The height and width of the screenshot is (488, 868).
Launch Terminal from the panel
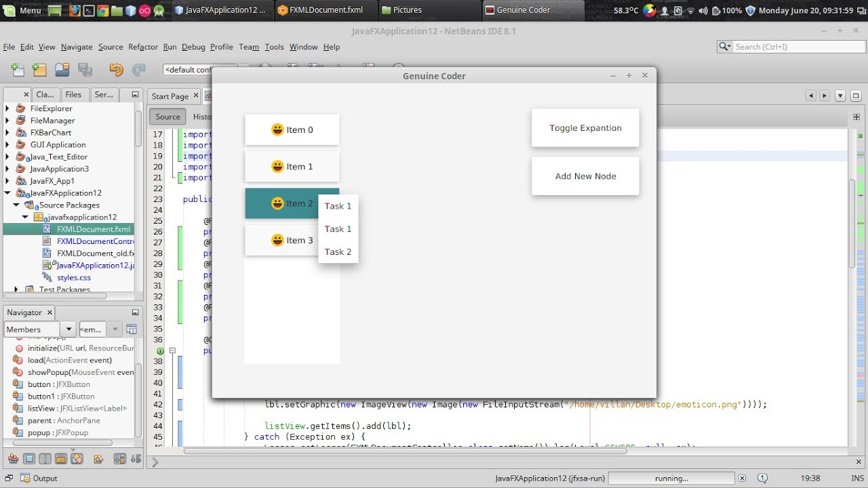[88, 10]
